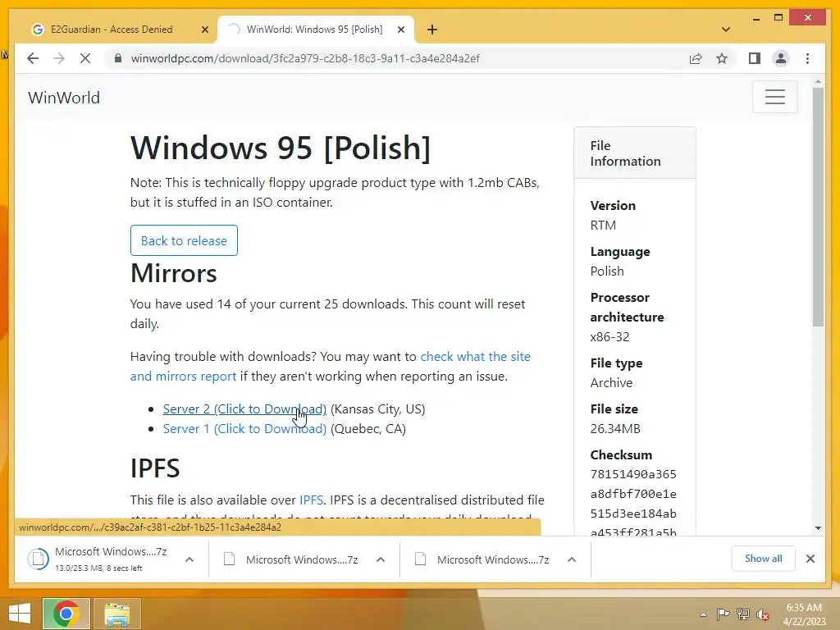Screen dimensions: 840x630
Task: Go back with the browser back arrow
Action: (x=33, y=58)
